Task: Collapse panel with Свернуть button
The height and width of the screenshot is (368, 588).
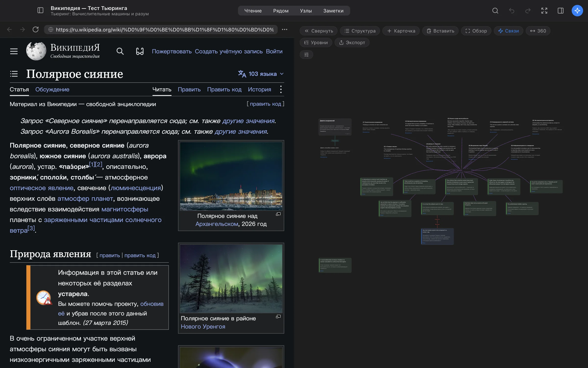Action: (318, 31)
